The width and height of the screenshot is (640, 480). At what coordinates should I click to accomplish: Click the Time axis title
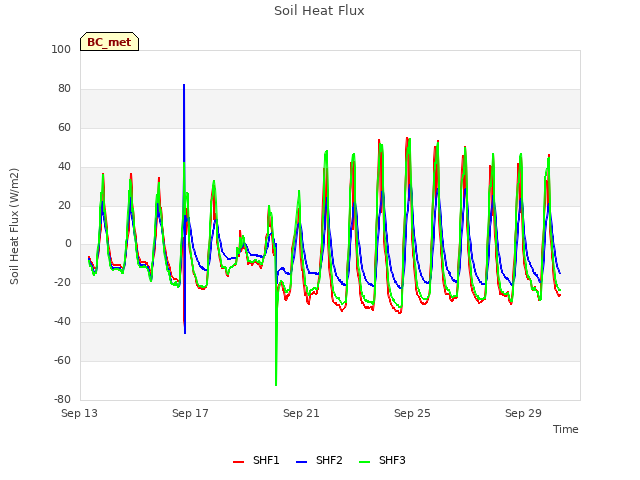[566, 429]
